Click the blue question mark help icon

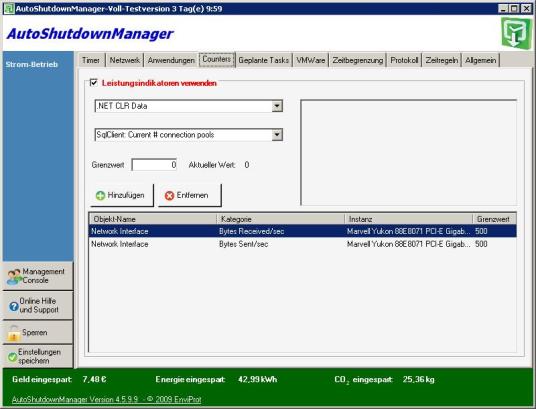[x=14, y=306]
